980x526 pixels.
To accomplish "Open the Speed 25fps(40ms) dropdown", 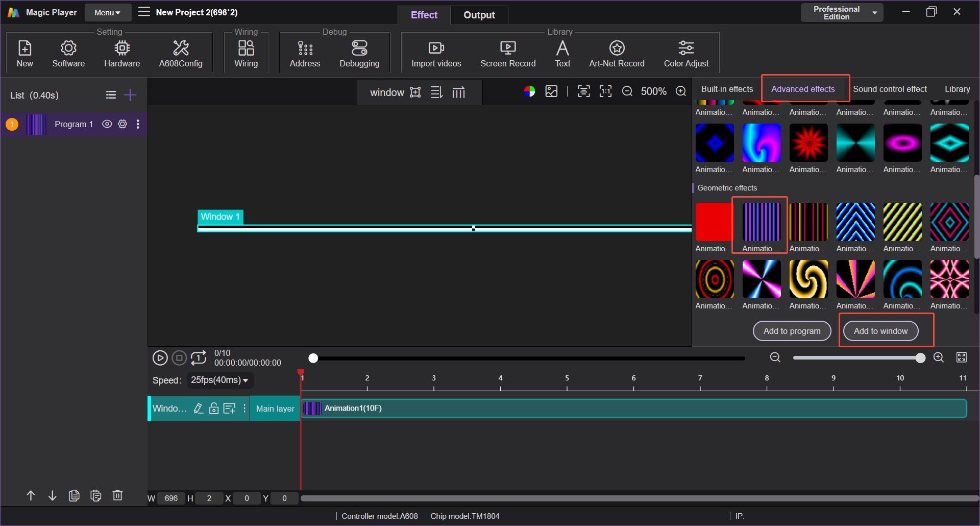I will pos(220,380).
